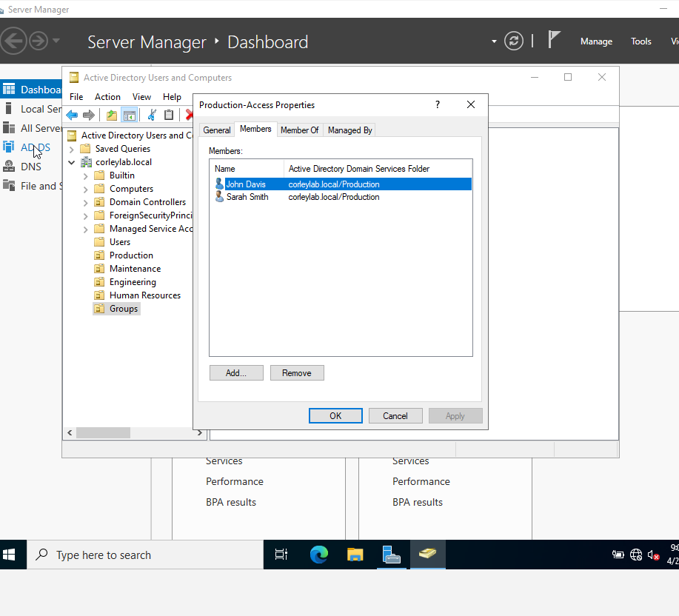Click the corleylab.local domain icon
Image resolution: width=679 pixels, height=616 pixels.
[87, 162]
